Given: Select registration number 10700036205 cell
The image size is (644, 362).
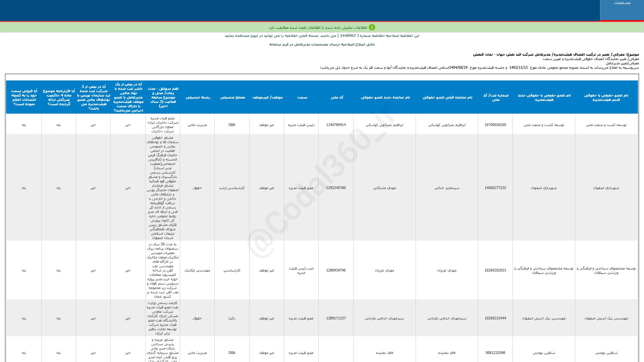Looking at the screenshot, I should (x=495, y=125).
